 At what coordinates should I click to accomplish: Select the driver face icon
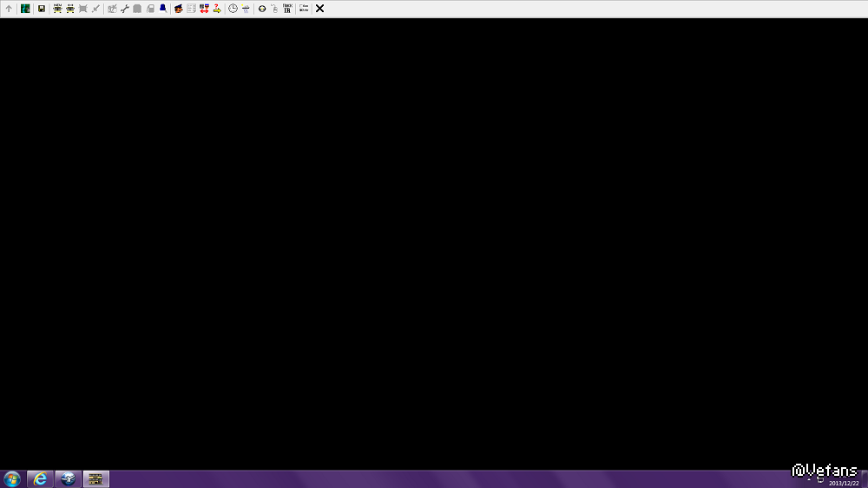coord(178,9)
